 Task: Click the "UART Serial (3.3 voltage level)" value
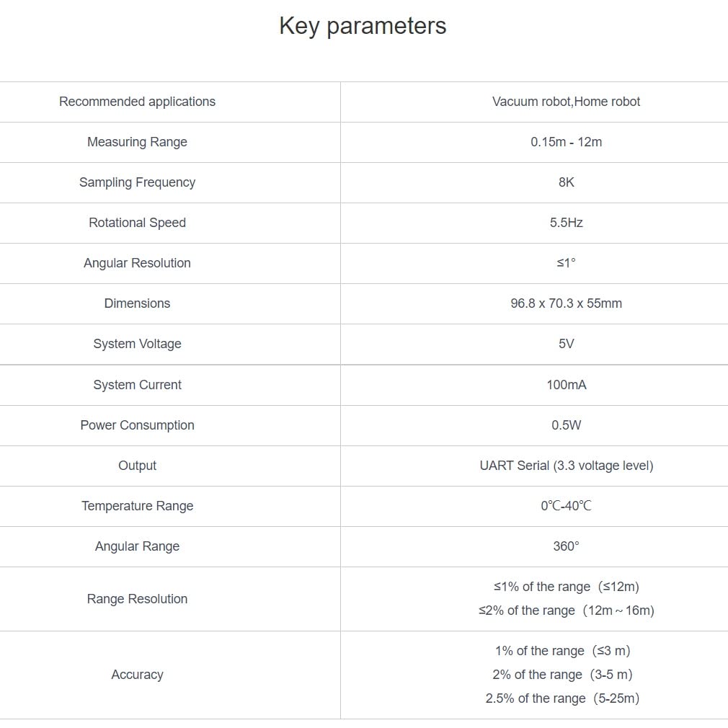point(566,466)
